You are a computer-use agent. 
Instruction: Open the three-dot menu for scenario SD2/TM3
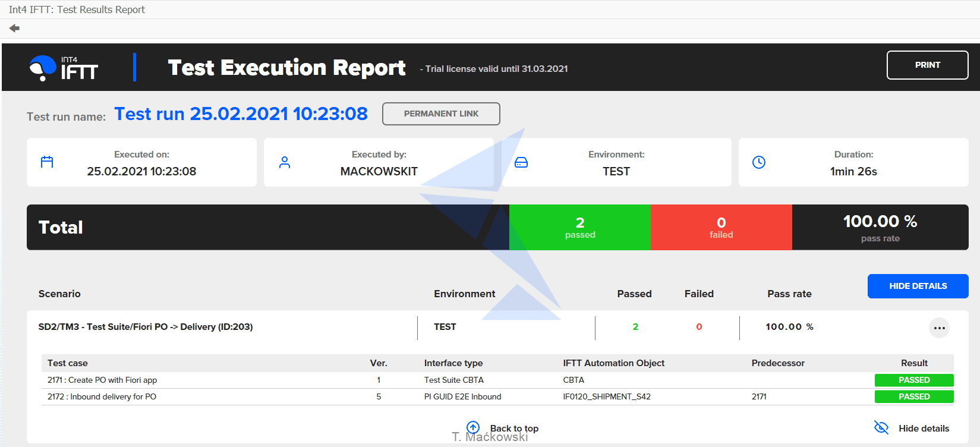(939, 328)
